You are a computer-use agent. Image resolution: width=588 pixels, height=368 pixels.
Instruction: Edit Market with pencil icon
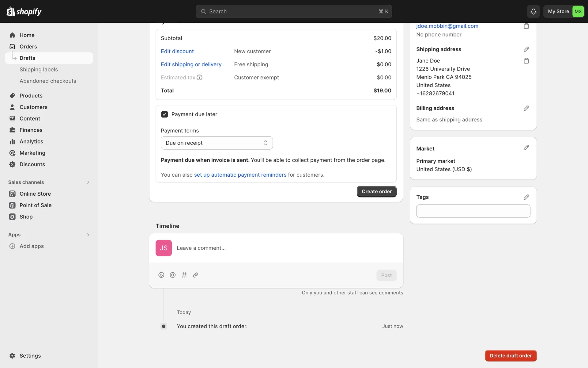(526, 148)
